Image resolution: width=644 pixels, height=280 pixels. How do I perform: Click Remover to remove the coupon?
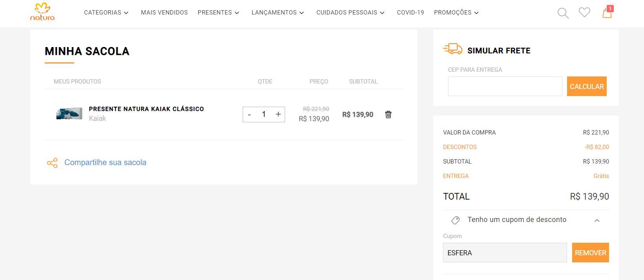click(x=591, y=253)
